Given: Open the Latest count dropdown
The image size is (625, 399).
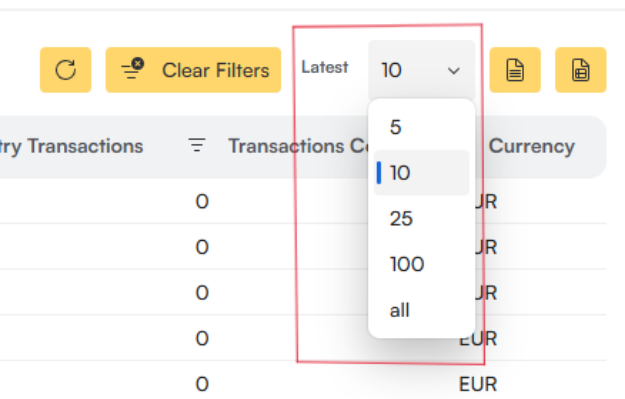Looking at the screenshot, I should click(x=421, y=70).
